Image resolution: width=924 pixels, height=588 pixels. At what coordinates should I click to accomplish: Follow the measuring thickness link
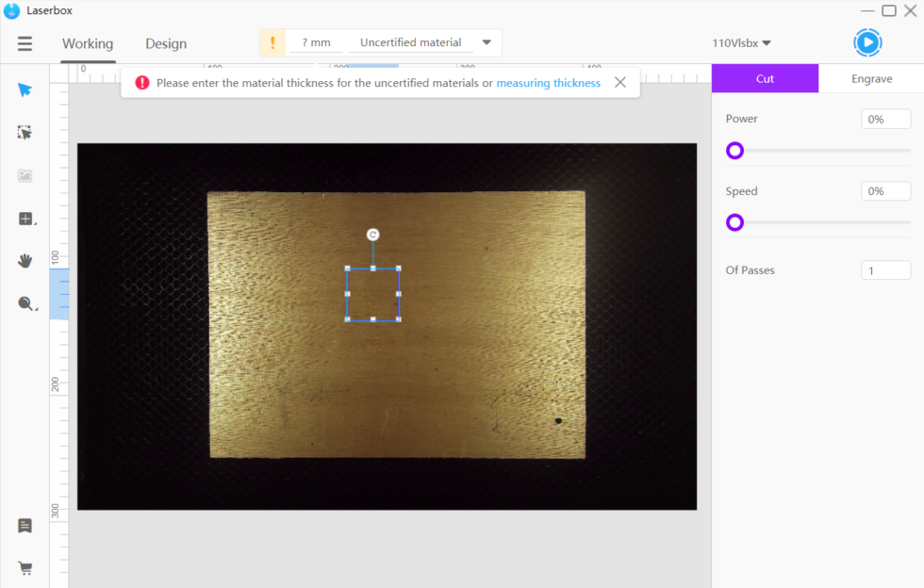click(548, 83)
